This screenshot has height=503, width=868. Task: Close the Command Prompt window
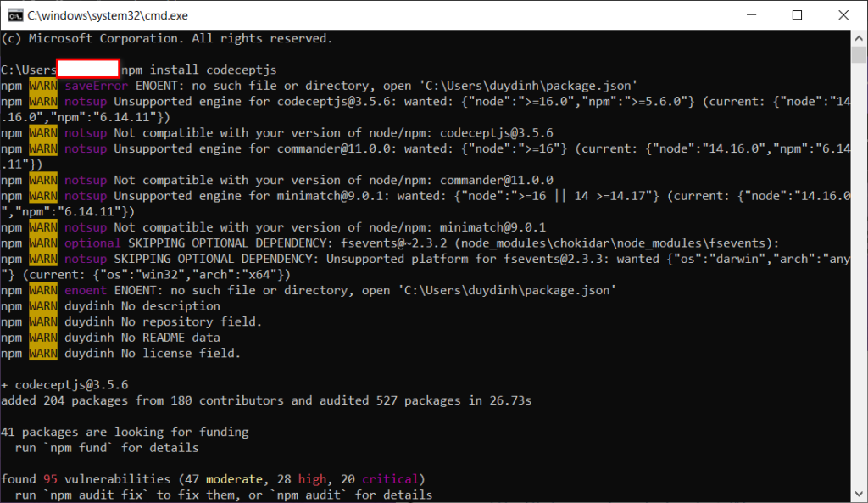coord(844,14)
